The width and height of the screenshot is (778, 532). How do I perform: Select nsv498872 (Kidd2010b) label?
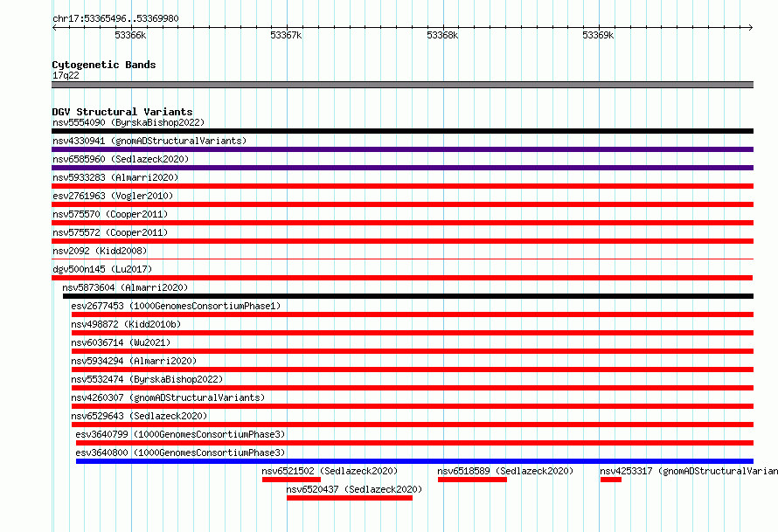click(126, 324)
